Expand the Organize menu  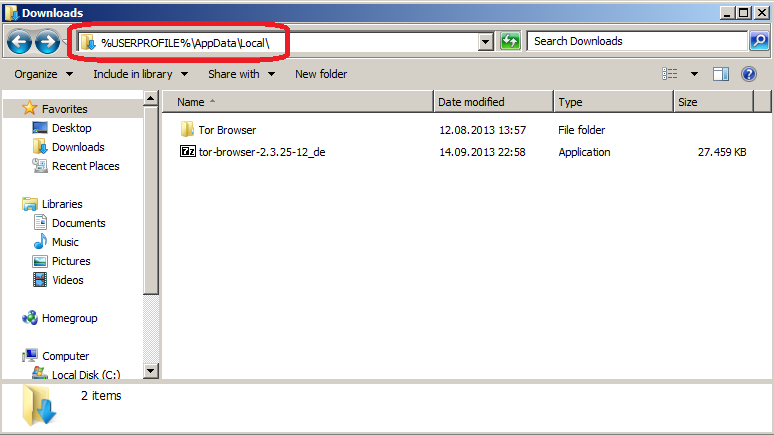pyautogui.click(x=42, y=74)
